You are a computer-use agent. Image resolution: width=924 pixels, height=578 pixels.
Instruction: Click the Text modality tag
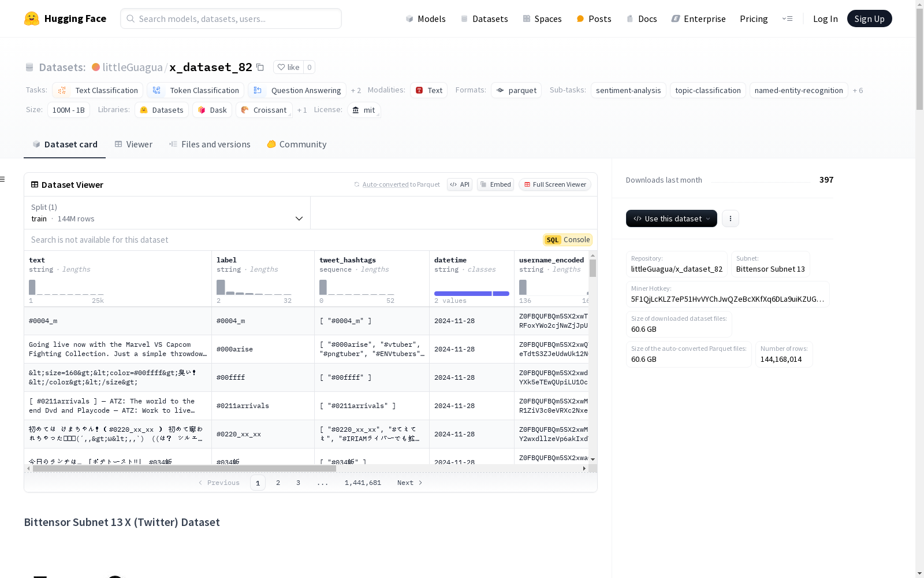[429, 91]
